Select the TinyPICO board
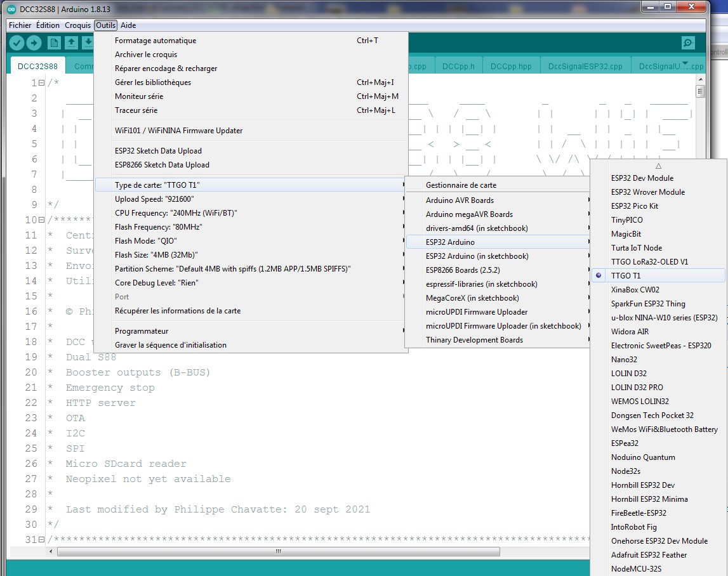This screenshot has height=576, width=728. [x=658, y=220]
